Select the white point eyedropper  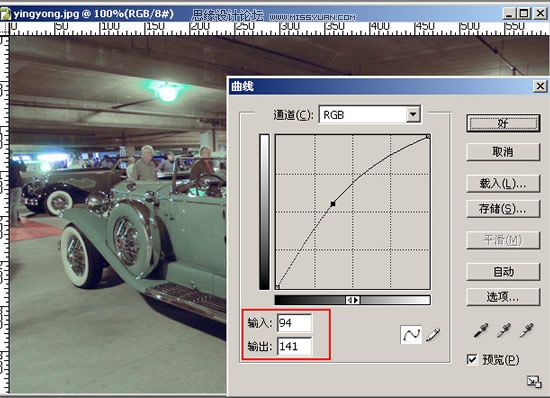[x=526, y=331]
